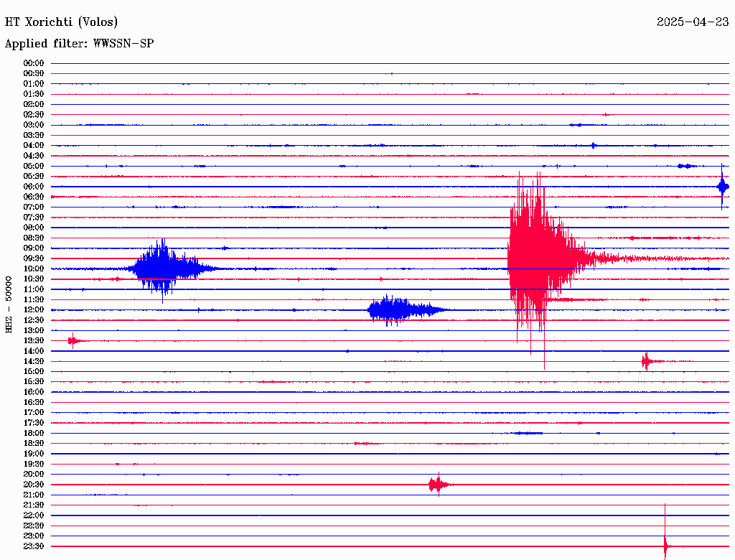Select the 22:00 time label
The image size is (735, 560).
[34, 515]
